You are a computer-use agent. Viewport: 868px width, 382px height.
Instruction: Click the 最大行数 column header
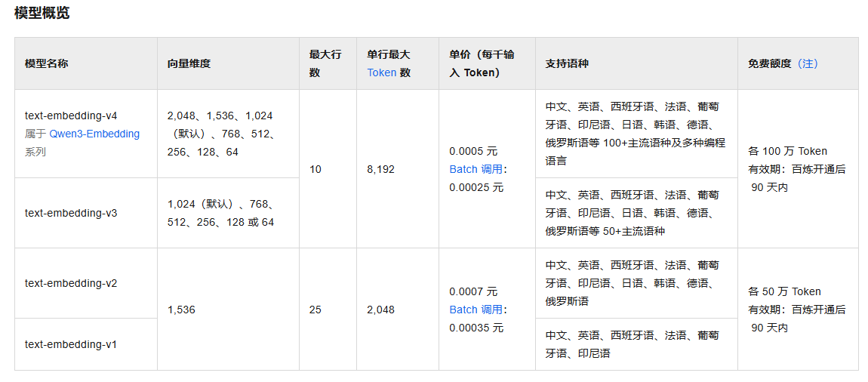pos(325,63)
